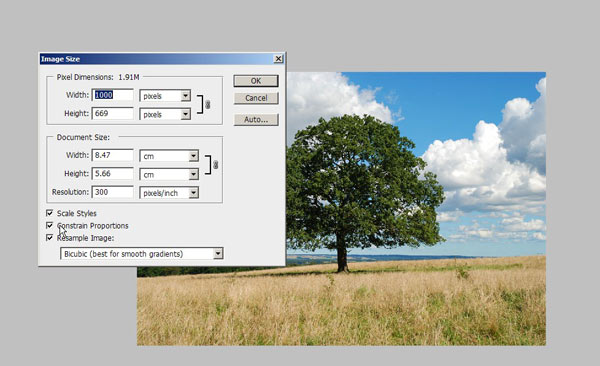This screenshot has width=600, height=366.
Task: Click the pixel Height field showing 669
Action: tap(112, 113)
